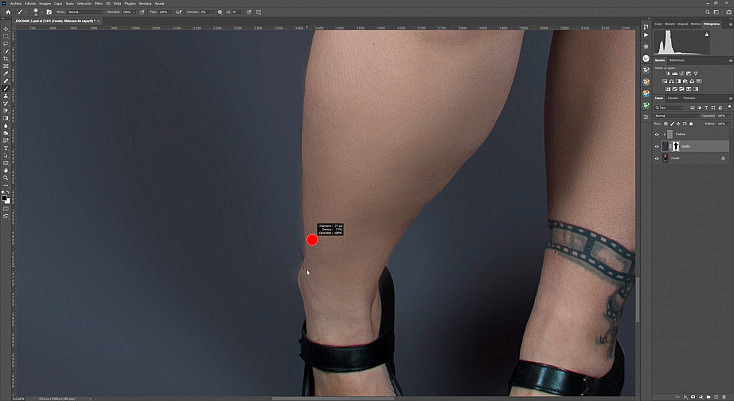
Task: Toggle visibility of the bottom Fondo layer
Action: point(656,159)
